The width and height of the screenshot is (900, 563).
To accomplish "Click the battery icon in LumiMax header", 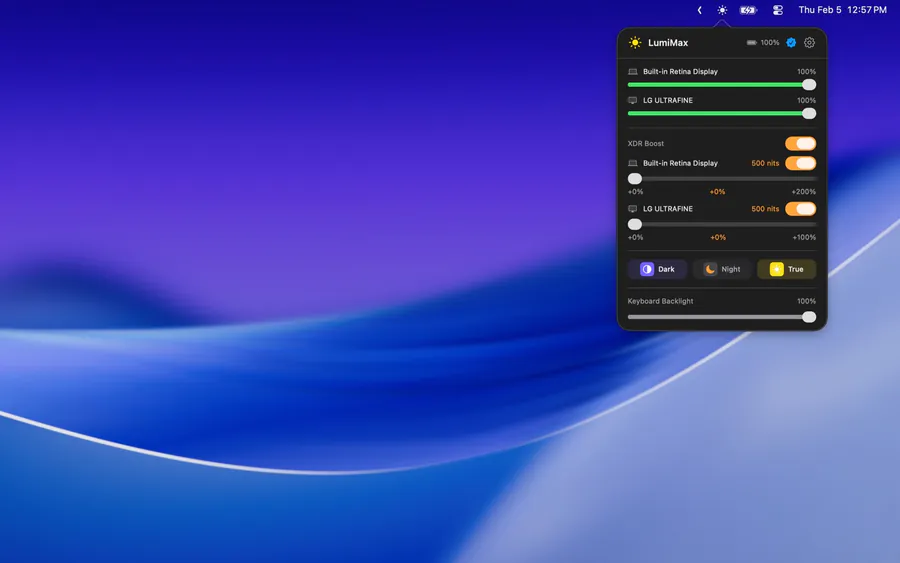I will click(x=751, y=42).
